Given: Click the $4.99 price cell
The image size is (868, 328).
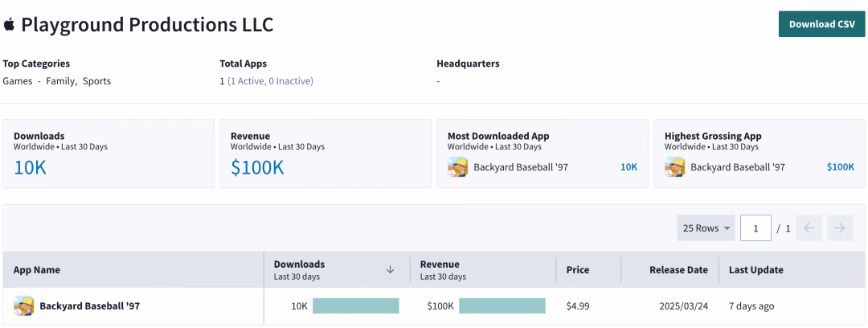Looking at the screenshot, I should tap(577, 305).
